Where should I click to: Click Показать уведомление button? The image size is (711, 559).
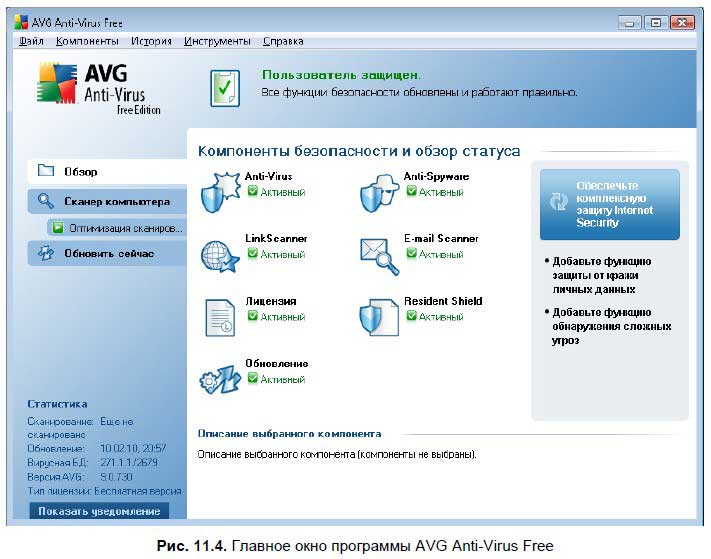(x=99, y=510)
